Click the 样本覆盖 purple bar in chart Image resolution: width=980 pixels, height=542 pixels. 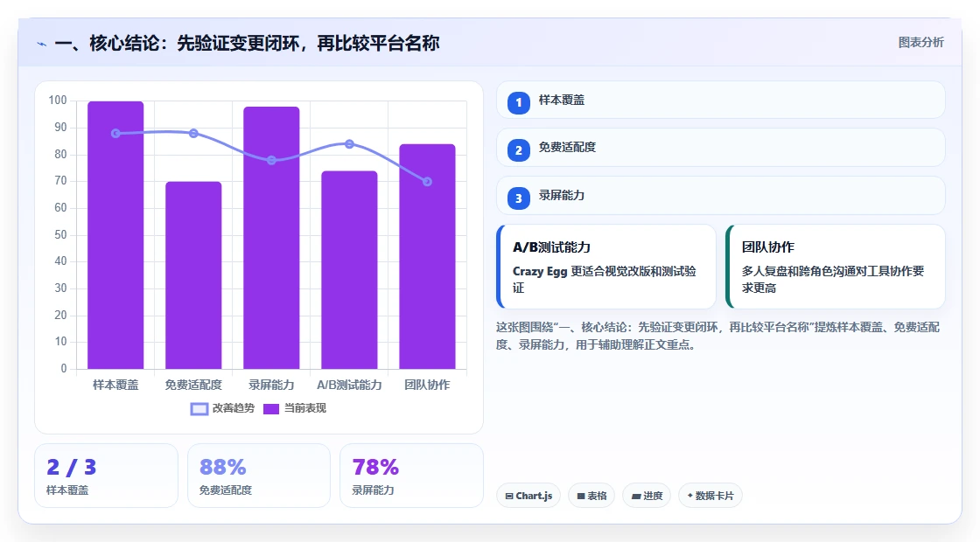(115, 235)
